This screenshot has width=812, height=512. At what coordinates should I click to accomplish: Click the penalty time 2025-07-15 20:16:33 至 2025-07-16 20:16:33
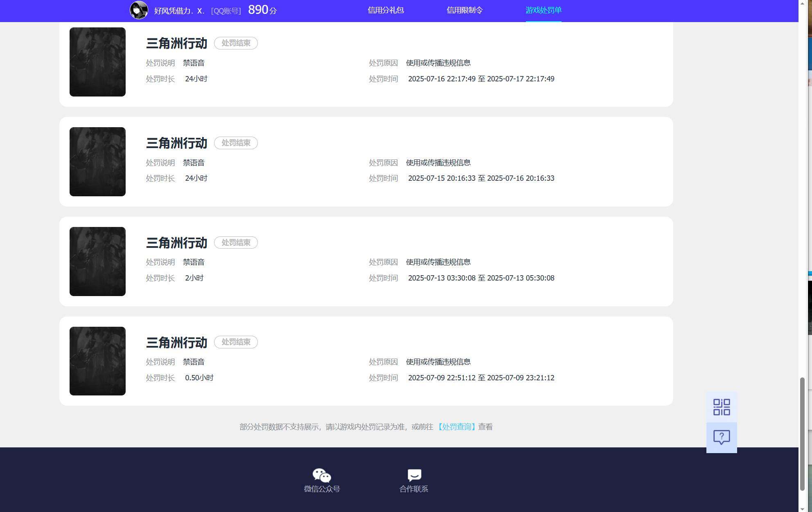tap(481, 178)
